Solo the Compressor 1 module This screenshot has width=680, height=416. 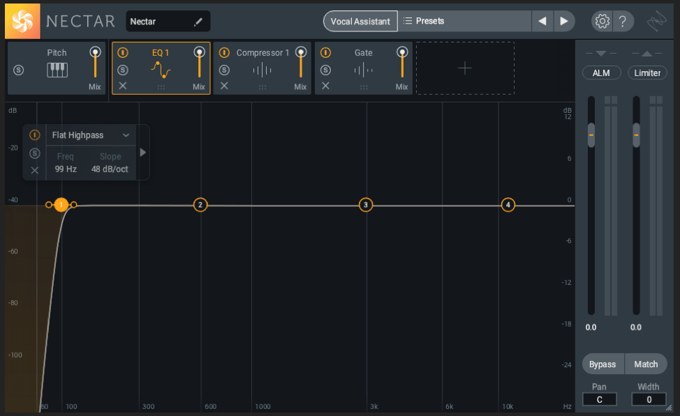click(224, 70)
